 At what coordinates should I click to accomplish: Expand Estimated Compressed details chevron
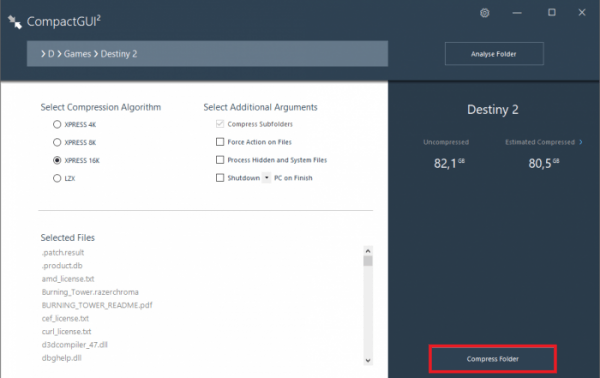(580, 142)
